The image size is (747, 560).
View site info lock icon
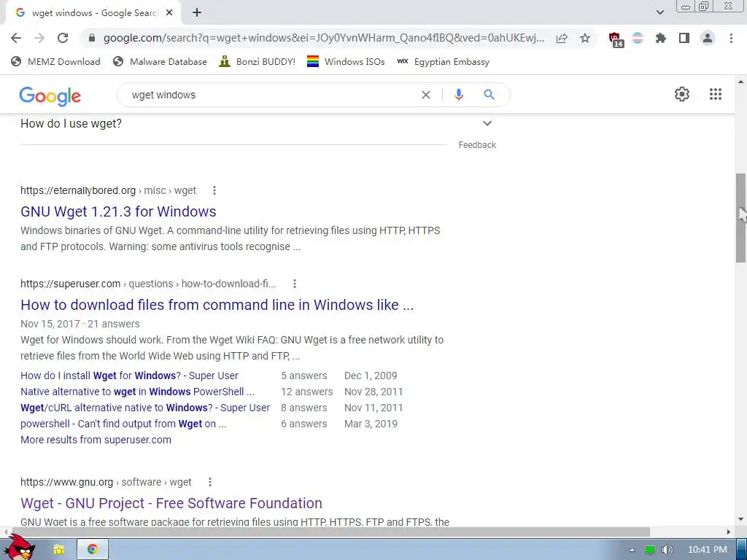pos(92,38)
